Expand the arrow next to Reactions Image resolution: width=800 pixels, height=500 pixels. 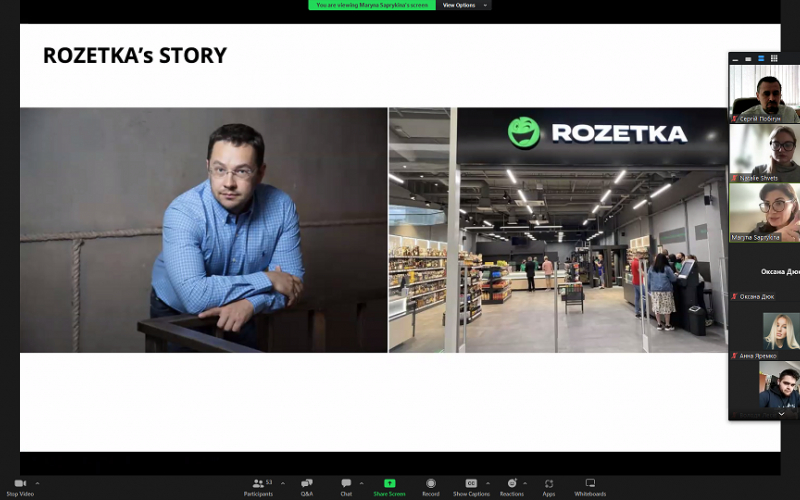(525, 483)
